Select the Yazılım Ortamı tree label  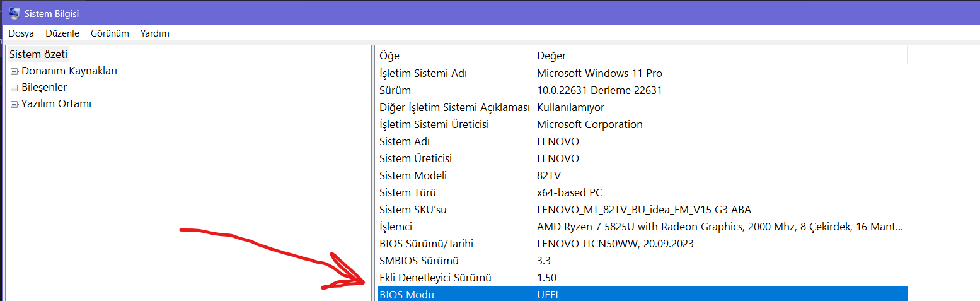57,104
